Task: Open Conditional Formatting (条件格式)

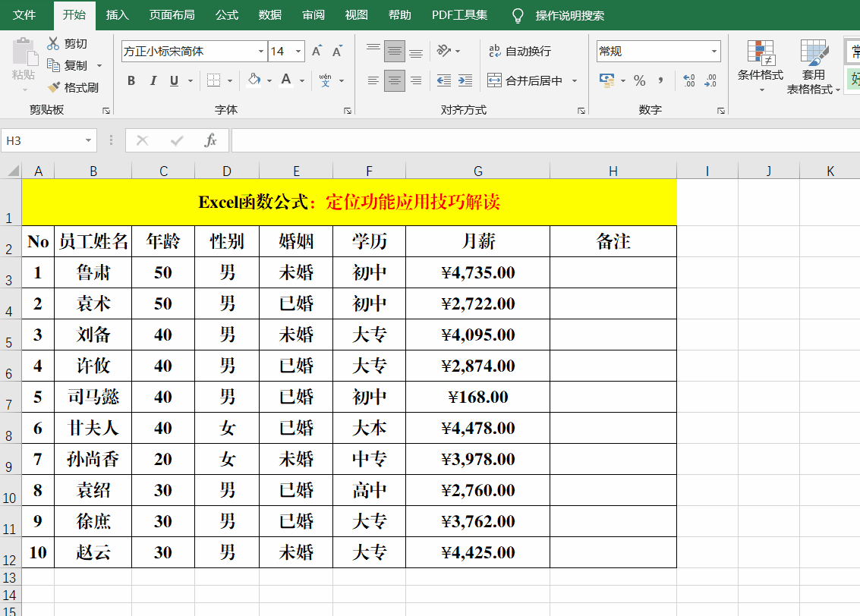Action: (x=760, y=66)
